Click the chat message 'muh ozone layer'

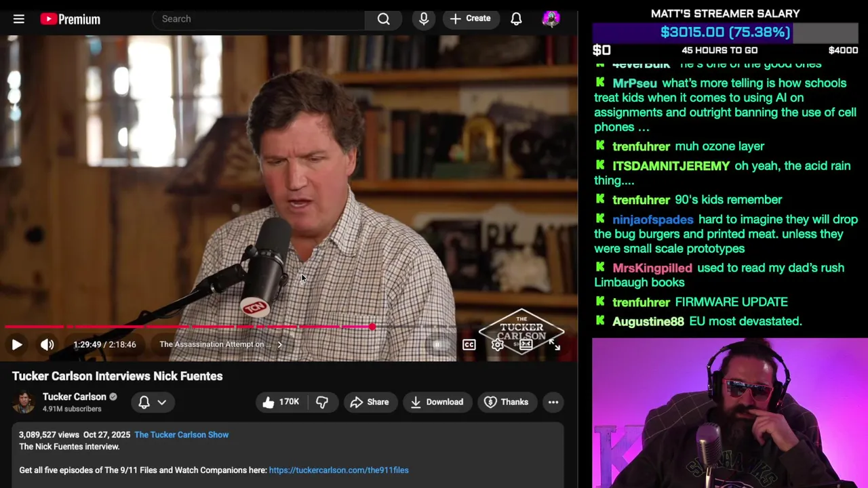click(720, 146)
